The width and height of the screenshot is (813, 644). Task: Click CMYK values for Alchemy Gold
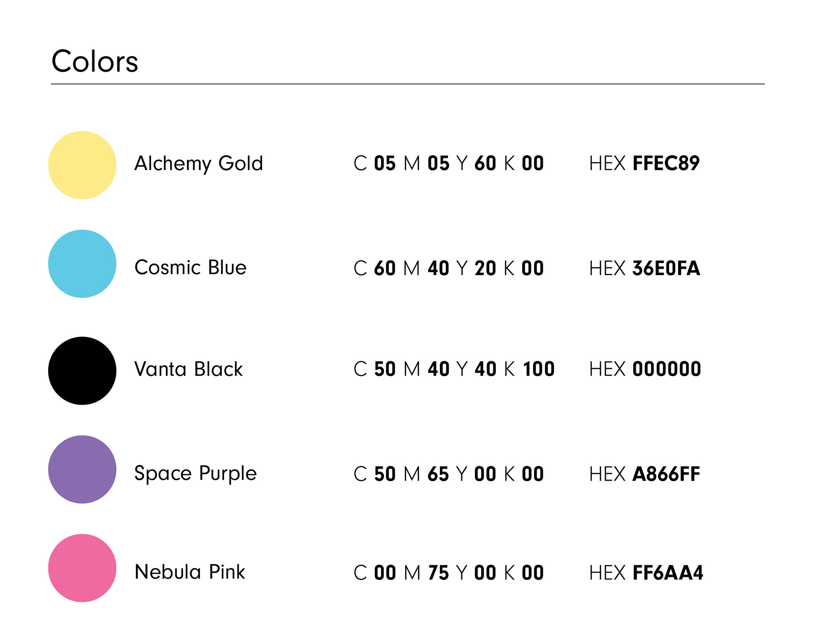(449, 163)
